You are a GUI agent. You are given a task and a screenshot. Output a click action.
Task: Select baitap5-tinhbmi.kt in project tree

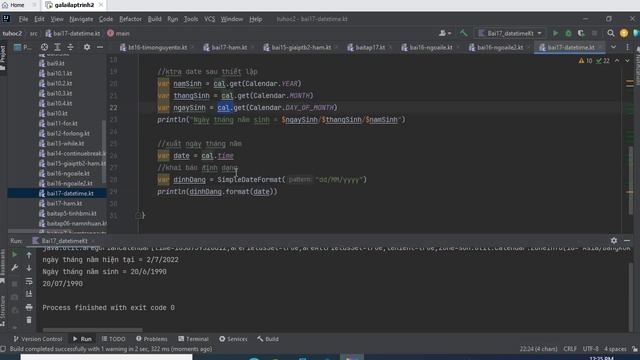click(71, 213)
